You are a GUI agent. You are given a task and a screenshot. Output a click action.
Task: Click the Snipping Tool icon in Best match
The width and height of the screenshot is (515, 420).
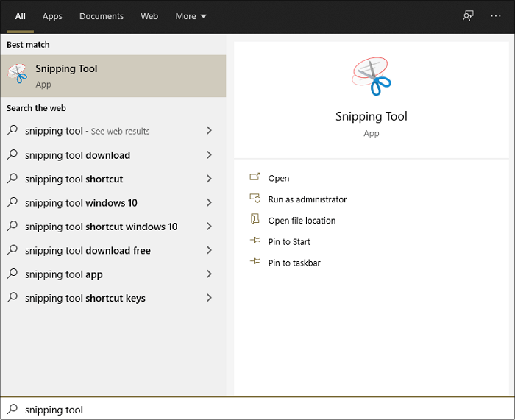coord(18,75)
